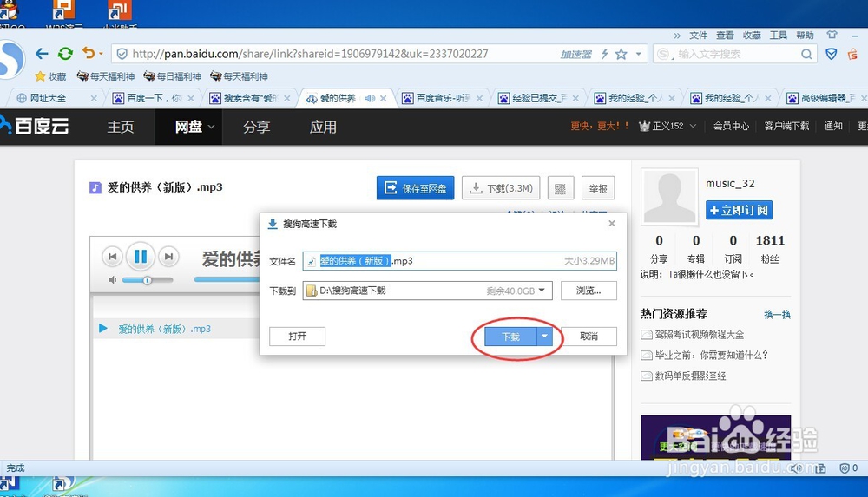
Task: Click the search magnifier icon
Action: click(806, 54)
